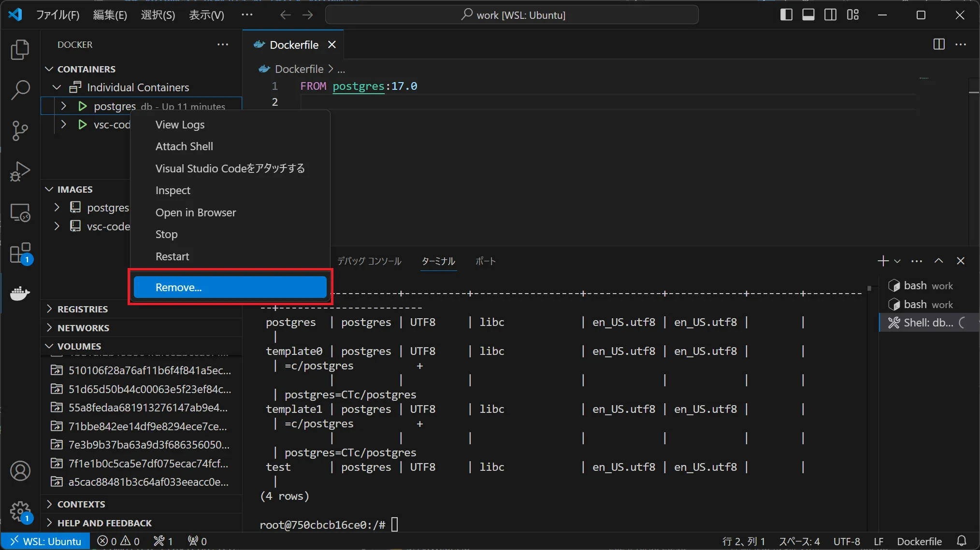Select Attach Shell from context menu
This screenshot has width=980, height=550.
tap(184, 146)
